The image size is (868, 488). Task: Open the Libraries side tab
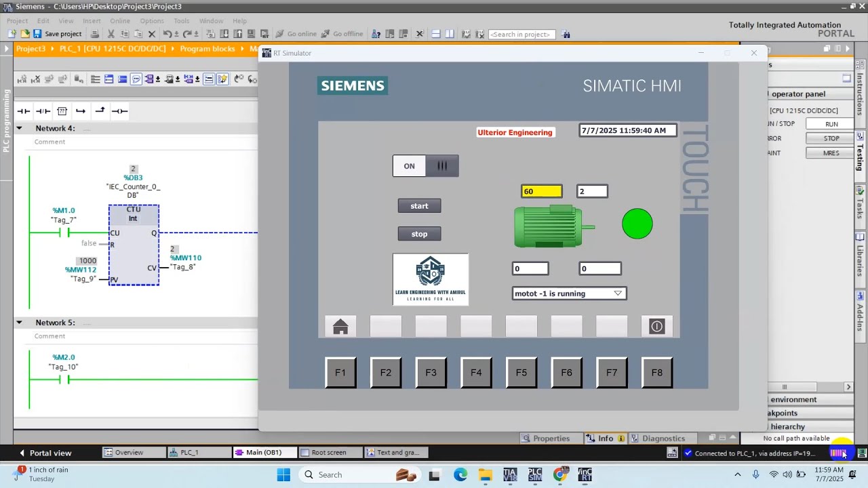click(860, 254)
